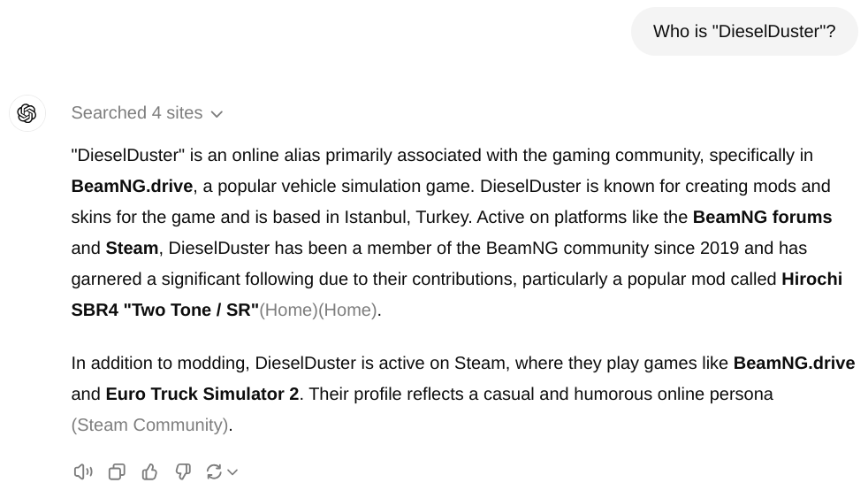Image resolution: width=868 pixels, height=498 pixels.
Task: Copy the response with the copy icon
Action: coord(117,472)
